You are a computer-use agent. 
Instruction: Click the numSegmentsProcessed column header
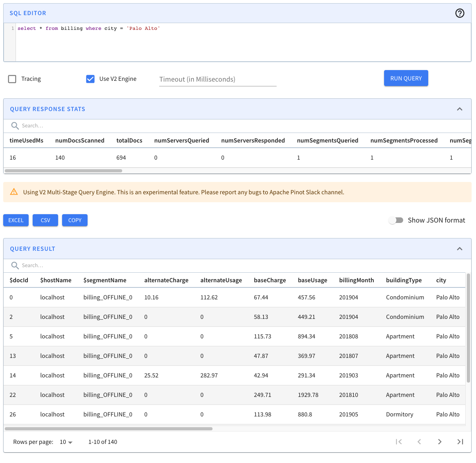[404, 141]
